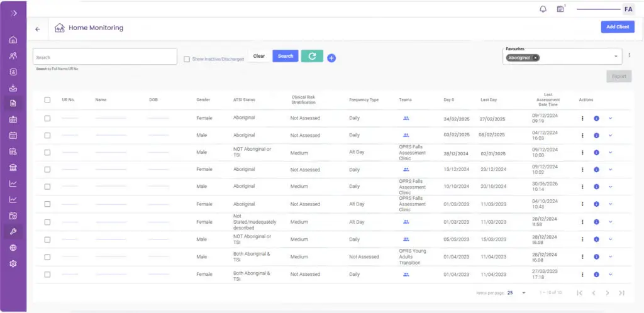Open the news feed icon with badge
644x313 pixels.
coord(560,9)
